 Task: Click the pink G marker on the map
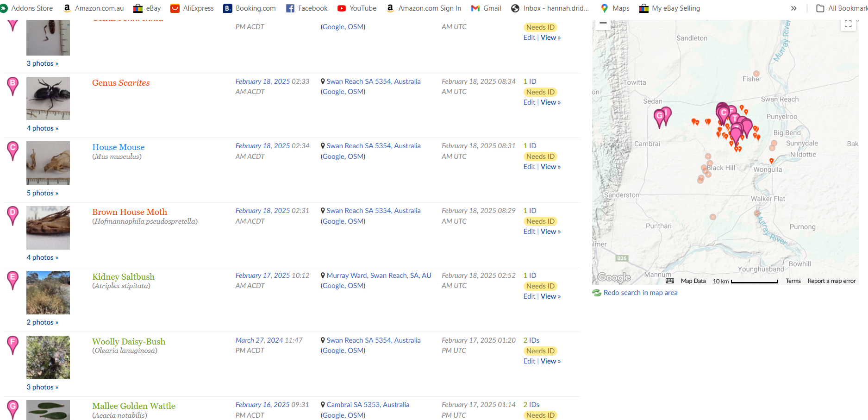[659, 118]
